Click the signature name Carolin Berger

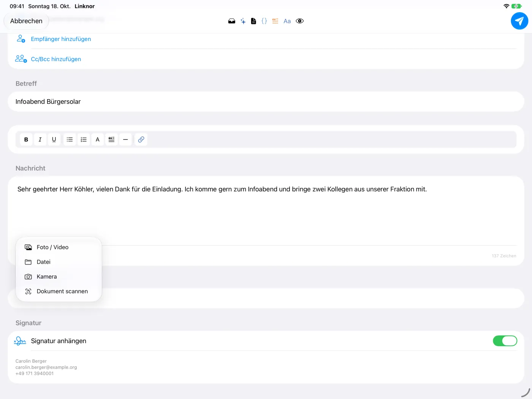[31, 361]
